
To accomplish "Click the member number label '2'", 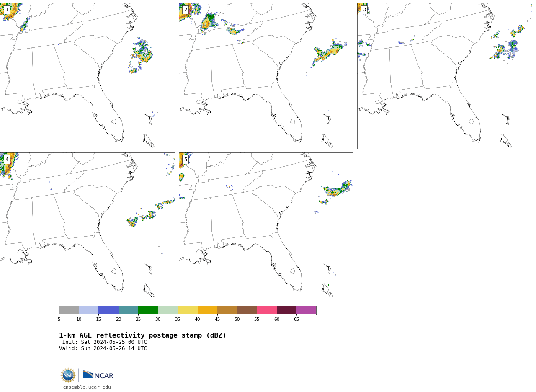I will click(186, 10).
